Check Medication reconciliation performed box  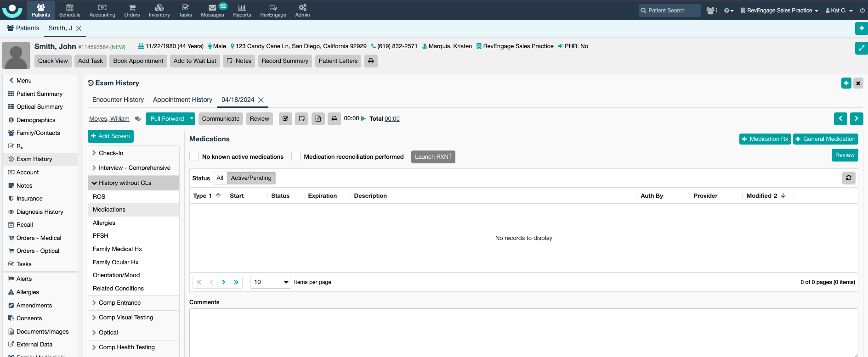(x=296, y=157)
